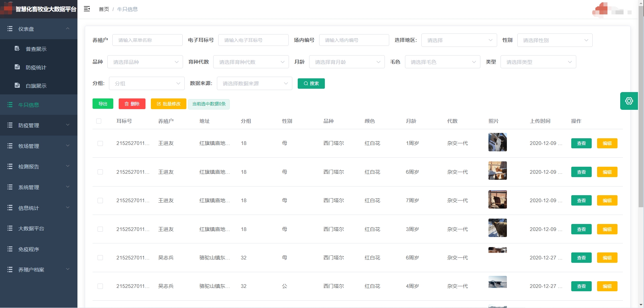Click the 普查展示 document icon
This screenshot has width=644, height=308.
click(17, 49)
